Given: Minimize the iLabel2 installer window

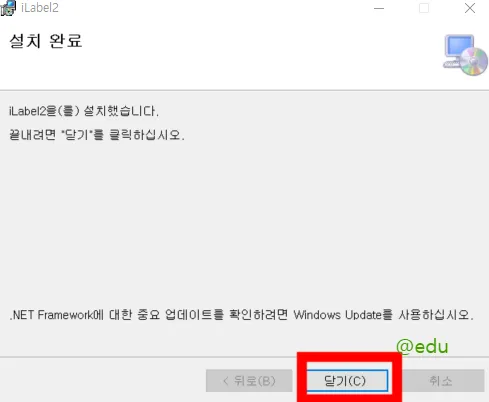Looking at the screenshot, I should tap(379, 8).
